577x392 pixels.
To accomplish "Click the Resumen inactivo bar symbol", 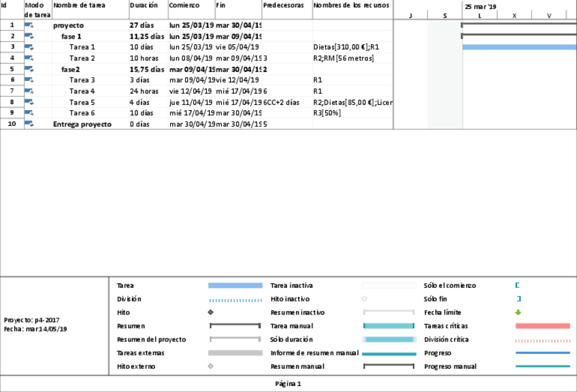I will [x=389, y=312].
